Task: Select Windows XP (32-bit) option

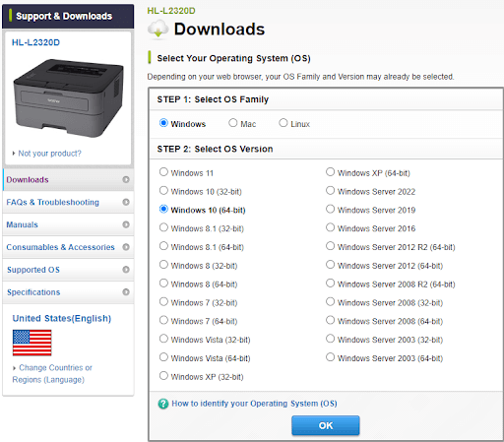Action: [163, 376]
